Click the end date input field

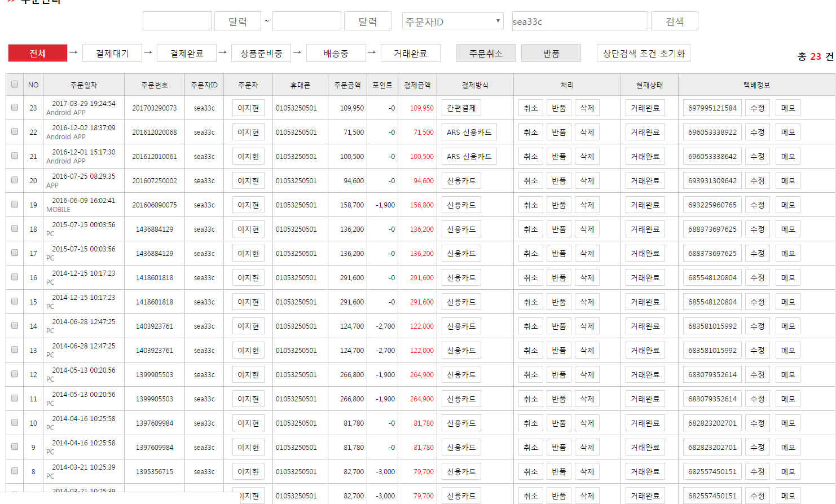pos(307,21)
